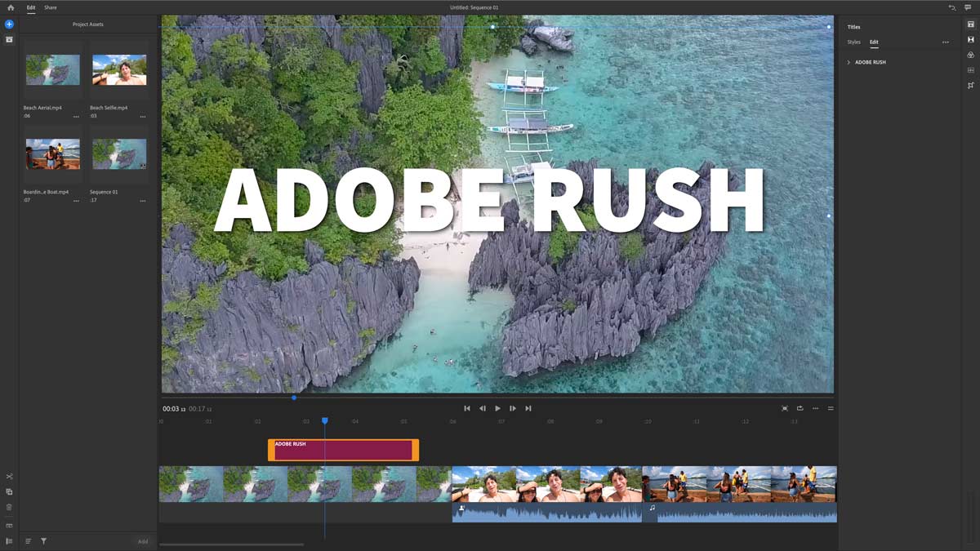Open Sequence 01 options menu
The height and width of the screenshot is (551, 980).
[x=143, y=201]
